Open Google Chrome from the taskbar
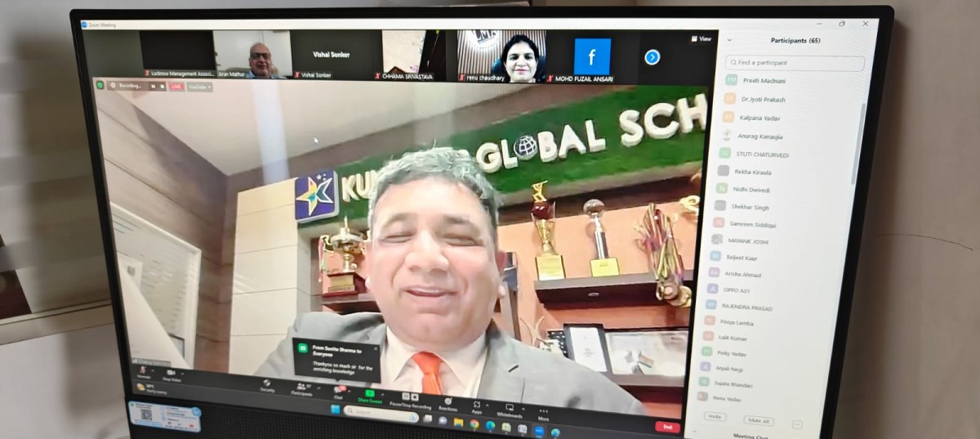The image size is (980, 439). coord(474,423)
